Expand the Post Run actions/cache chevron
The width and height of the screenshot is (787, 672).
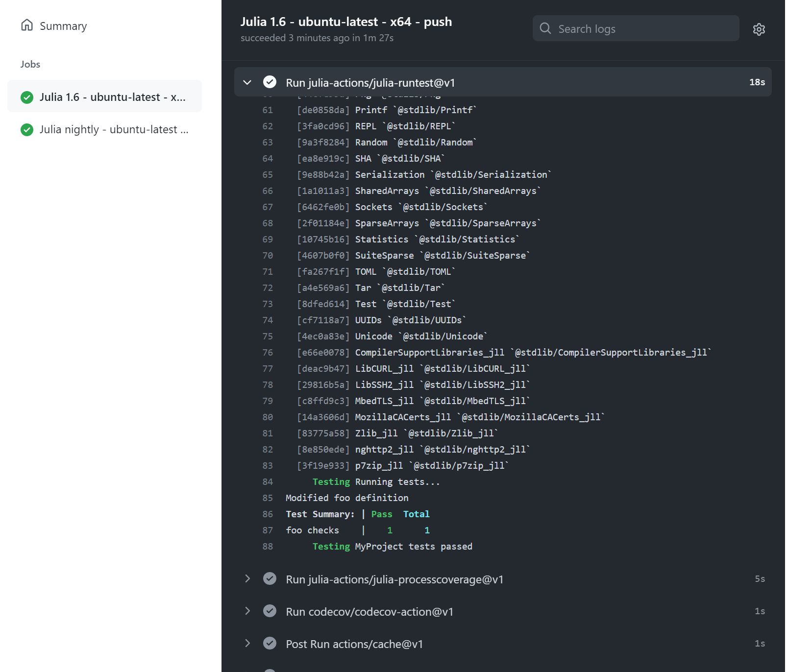247,644
